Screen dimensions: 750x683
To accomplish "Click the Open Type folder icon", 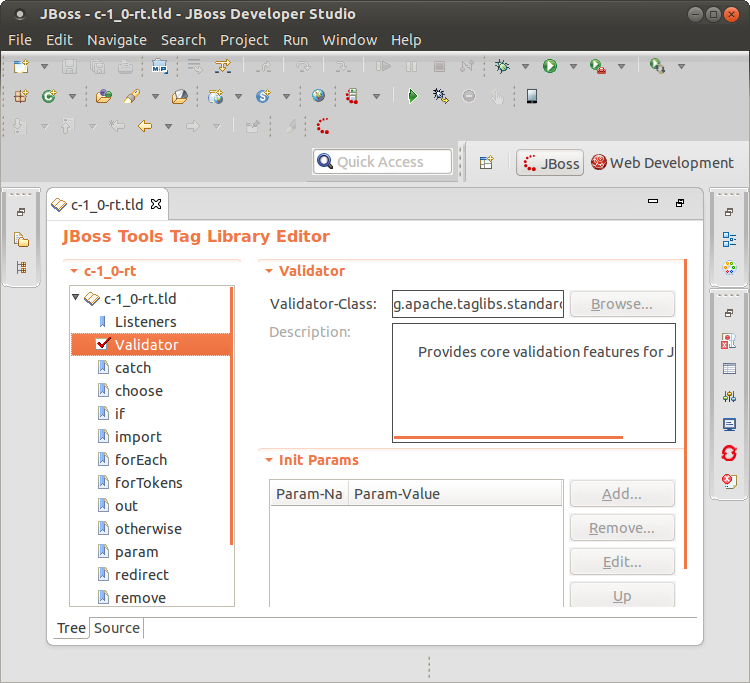I will pos(104,97).
